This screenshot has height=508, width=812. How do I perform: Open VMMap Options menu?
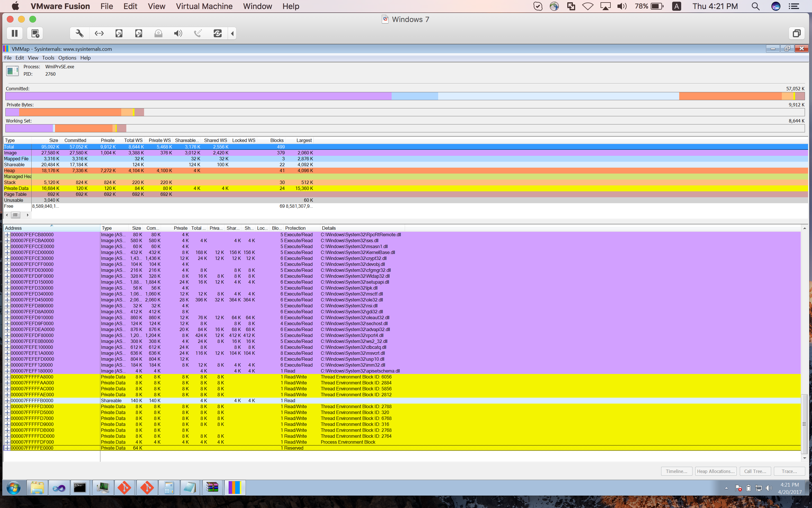pyautogui.click(x=67, y=58)
